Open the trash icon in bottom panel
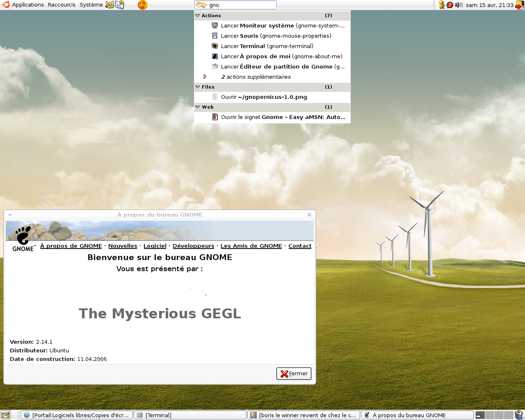 coord(519,415)
